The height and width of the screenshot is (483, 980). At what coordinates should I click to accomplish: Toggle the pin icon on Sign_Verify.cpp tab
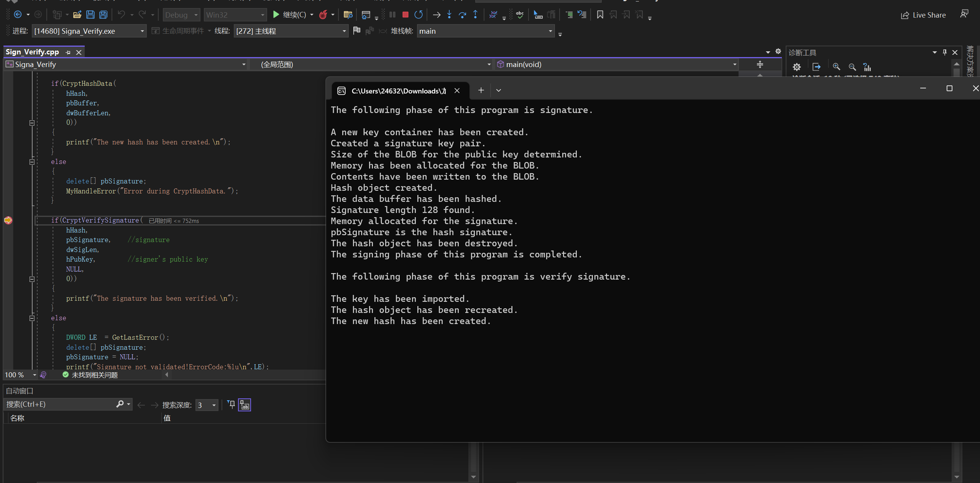tap(68, 52)
